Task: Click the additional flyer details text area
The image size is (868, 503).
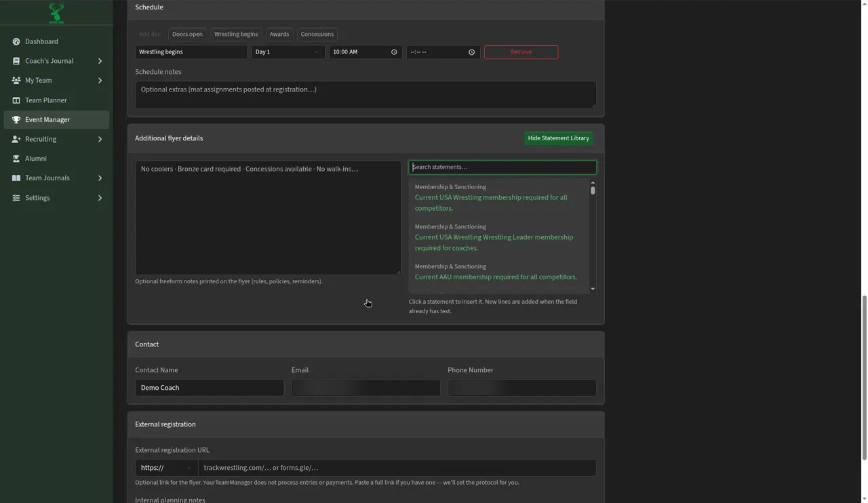Action: point(268,218)
